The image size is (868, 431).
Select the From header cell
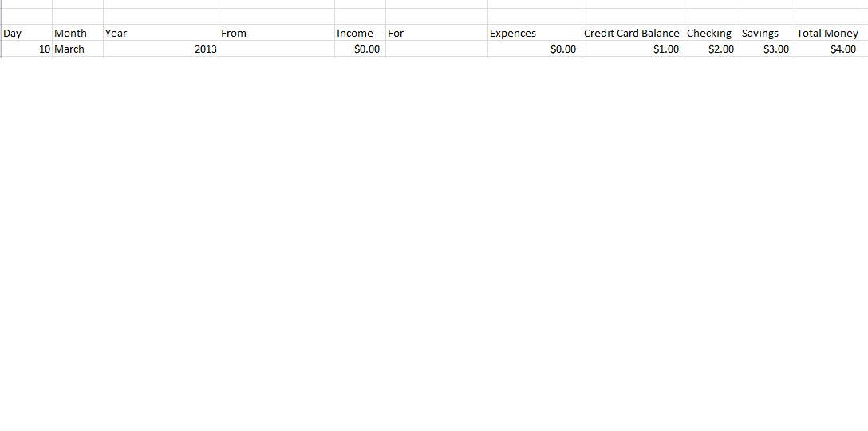277,33
